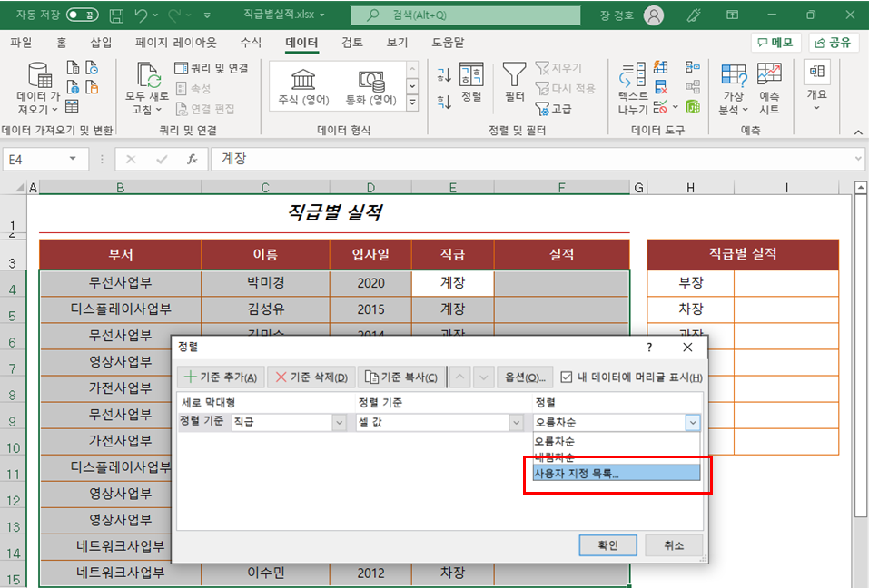The image size is (869, 588).
Task: Confirm with the OK (확인) button
Action: tap(608, 545)
